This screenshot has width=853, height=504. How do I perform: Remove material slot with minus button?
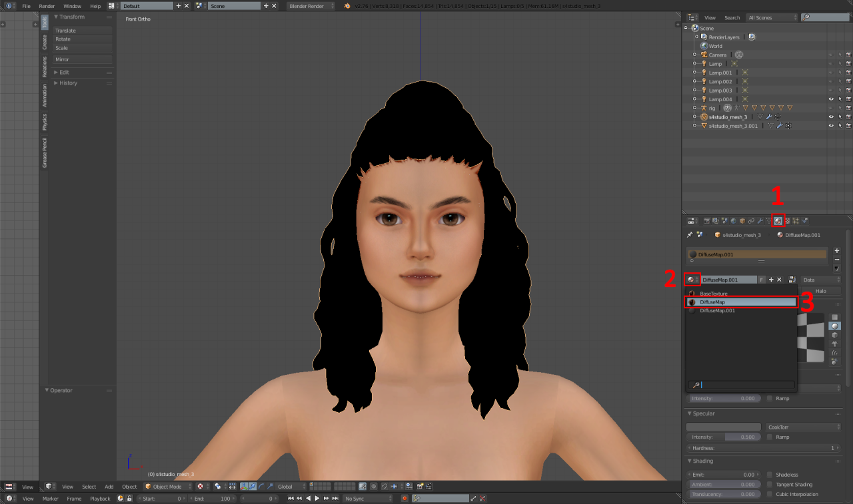pos(837,260)
